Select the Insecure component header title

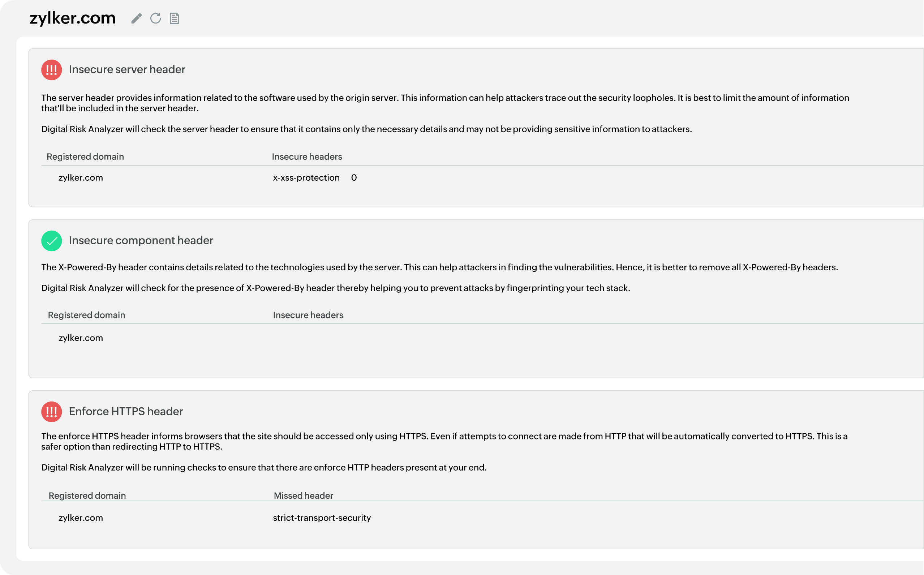click(x=141, y=240)
